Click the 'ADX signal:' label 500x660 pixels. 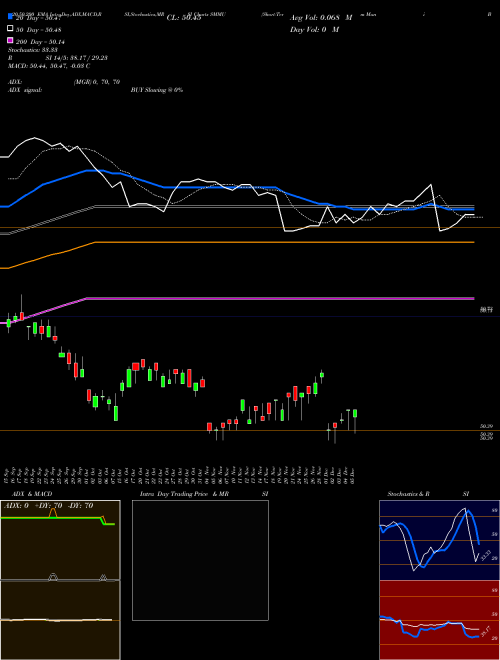point(25,90)
